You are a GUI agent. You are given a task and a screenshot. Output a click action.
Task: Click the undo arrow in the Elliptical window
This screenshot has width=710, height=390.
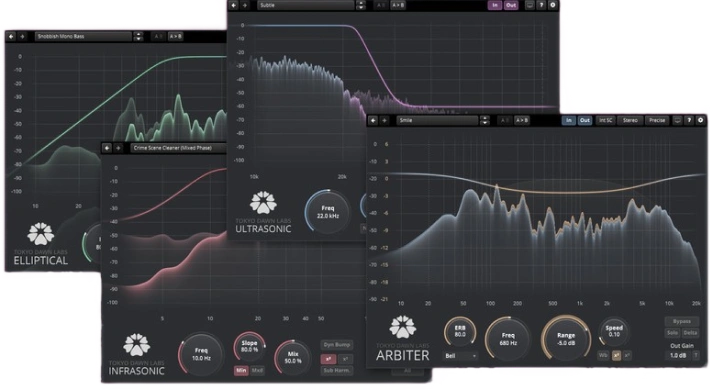[x=11, y=36]
